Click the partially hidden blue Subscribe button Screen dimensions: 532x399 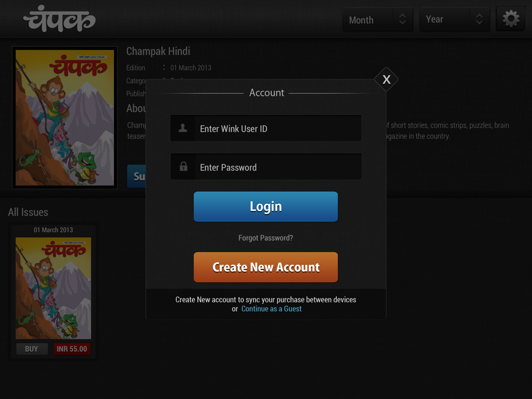click(137, 176)
